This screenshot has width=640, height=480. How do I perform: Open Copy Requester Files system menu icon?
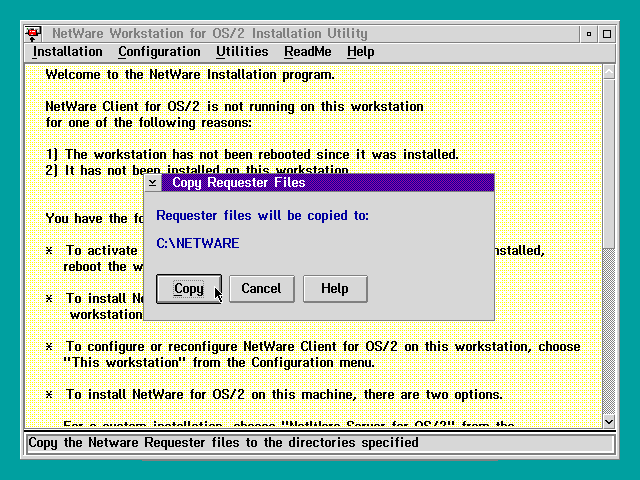153,182
